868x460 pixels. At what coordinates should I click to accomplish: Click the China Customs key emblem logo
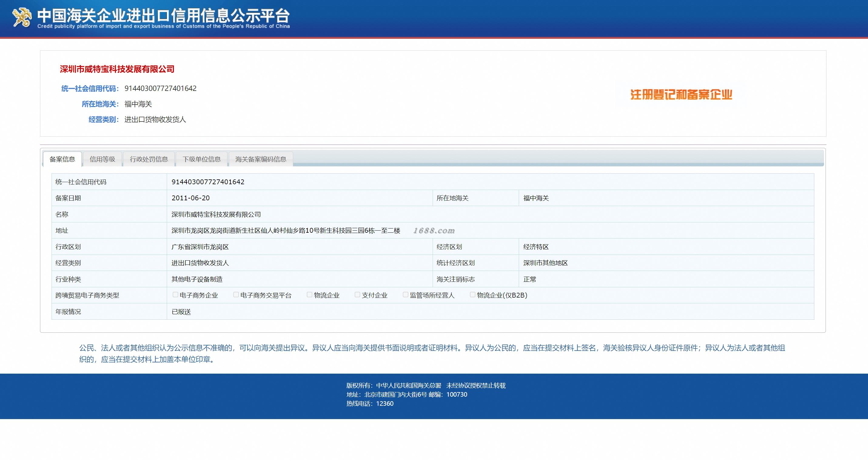coord(22,17)
